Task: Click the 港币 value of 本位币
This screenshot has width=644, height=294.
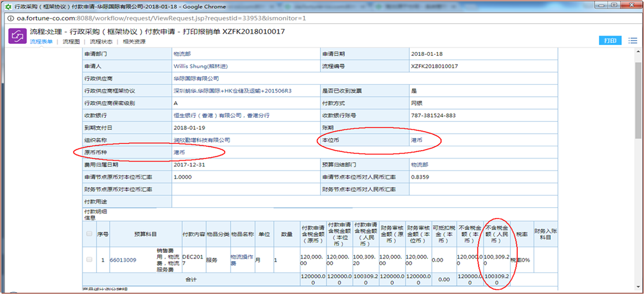Action: (x=416, y=140)
